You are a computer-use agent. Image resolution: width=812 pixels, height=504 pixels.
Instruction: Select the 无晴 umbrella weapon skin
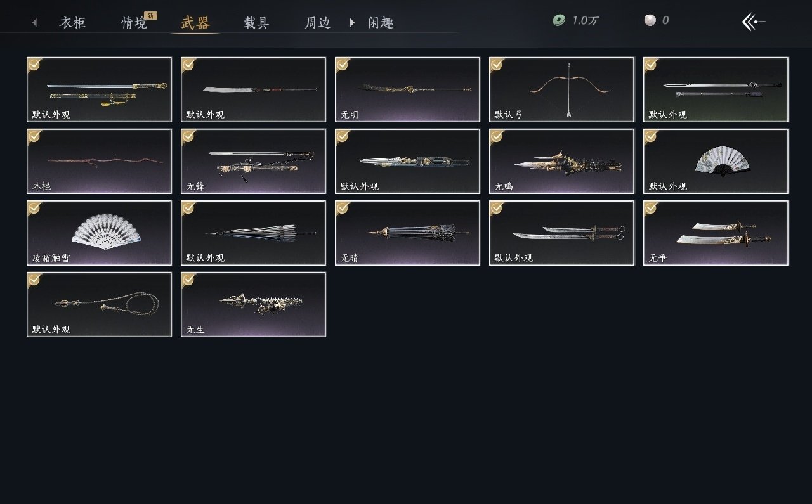[x=407, y=233]
